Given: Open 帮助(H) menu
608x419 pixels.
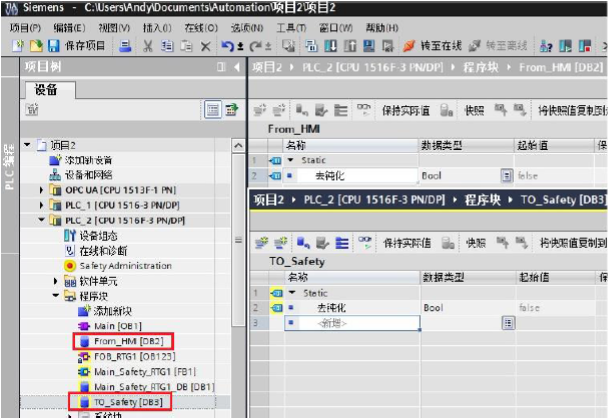Looking at the screenshot, I should coord(382,28).
